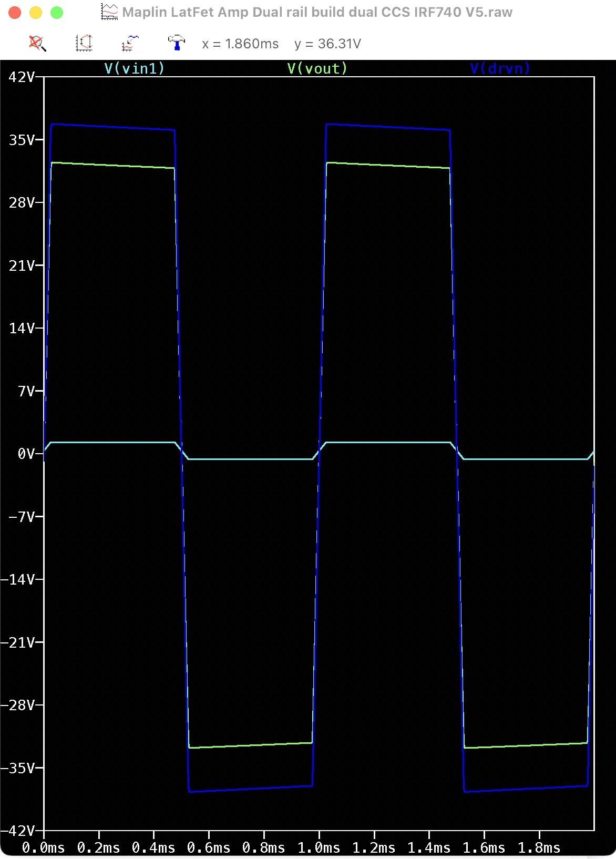
Task: Click the 0.0ms time axis label
Action: click(x=44, y=848)
